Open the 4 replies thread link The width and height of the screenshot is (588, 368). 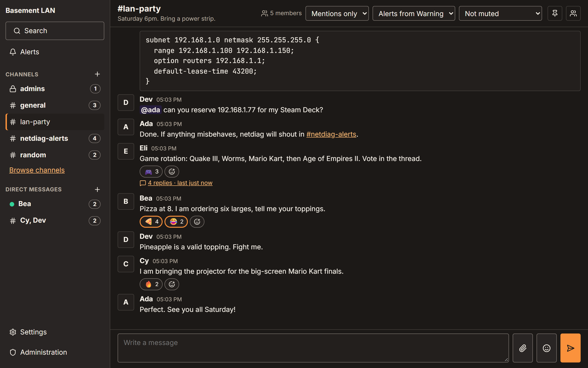pyautogui.click(x=180, y=183)
